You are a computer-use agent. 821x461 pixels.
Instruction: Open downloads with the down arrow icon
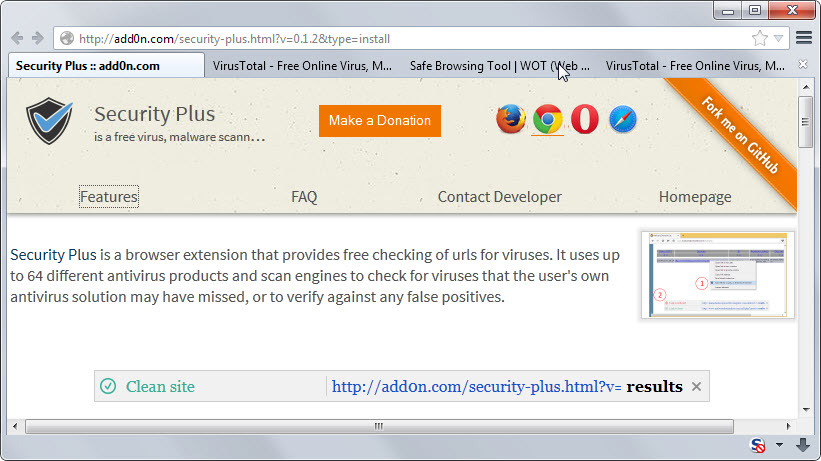(x=803, y=445)
